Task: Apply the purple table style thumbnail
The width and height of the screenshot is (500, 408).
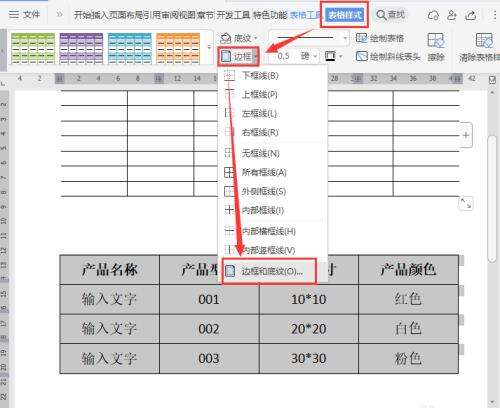Action: point(81,48)
